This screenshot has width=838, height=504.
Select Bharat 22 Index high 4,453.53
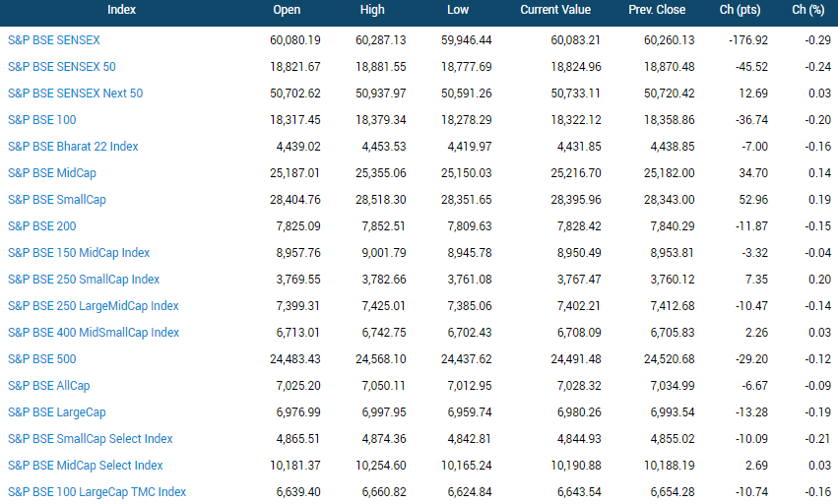point(384,147)
